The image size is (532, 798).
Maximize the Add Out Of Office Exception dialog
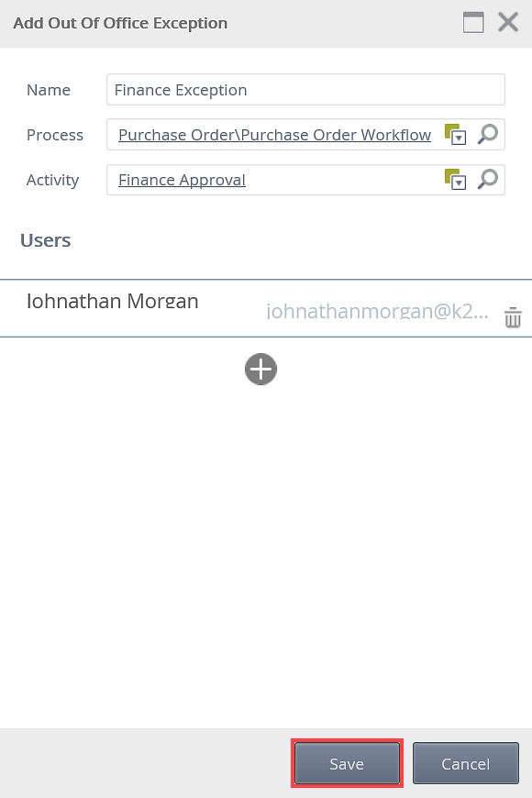pyautogui.click(x=473, y=23)
